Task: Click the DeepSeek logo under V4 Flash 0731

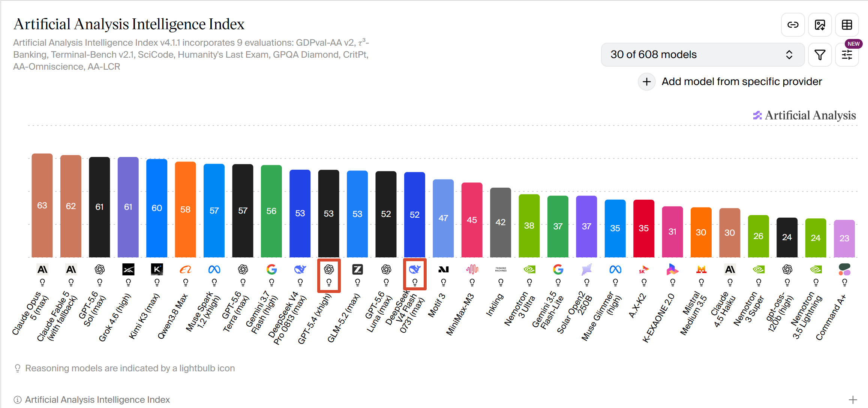Action: [415, 269]
